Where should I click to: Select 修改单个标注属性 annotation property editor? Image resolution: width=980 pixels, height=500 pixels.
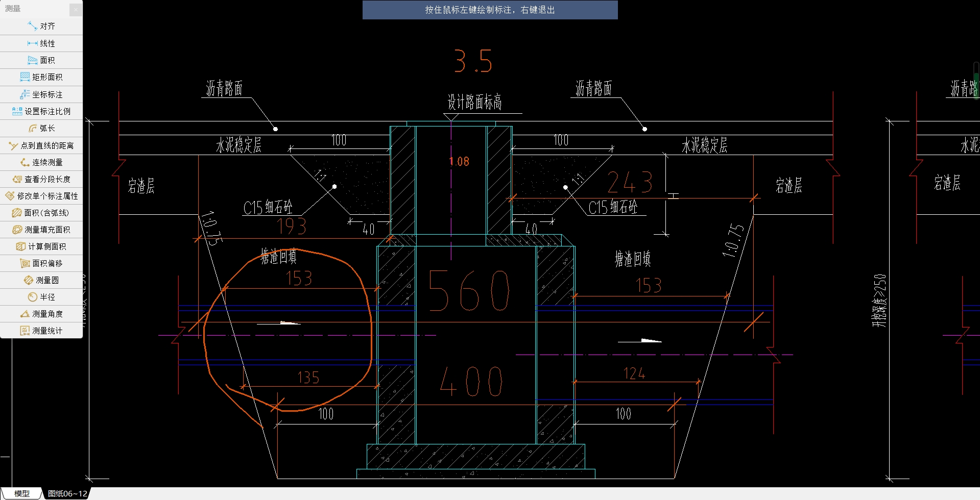tap(41, 196)
